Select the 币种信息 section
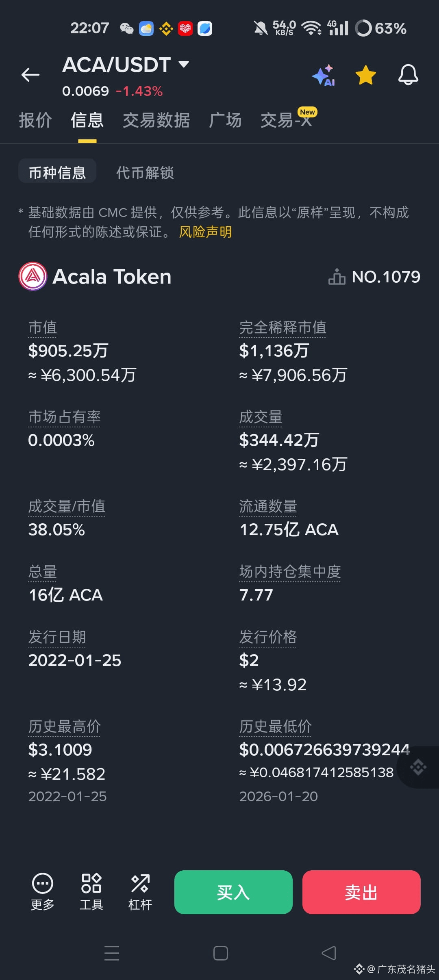Image resolution: width=439 pixels, height=980 pixels. click(x=57, y=172)
